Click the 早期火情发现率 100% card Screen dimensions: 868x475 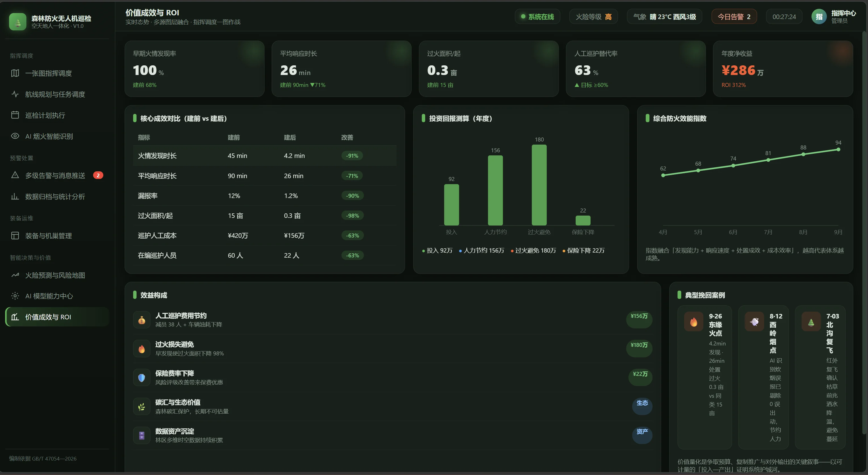coord(194,69)
